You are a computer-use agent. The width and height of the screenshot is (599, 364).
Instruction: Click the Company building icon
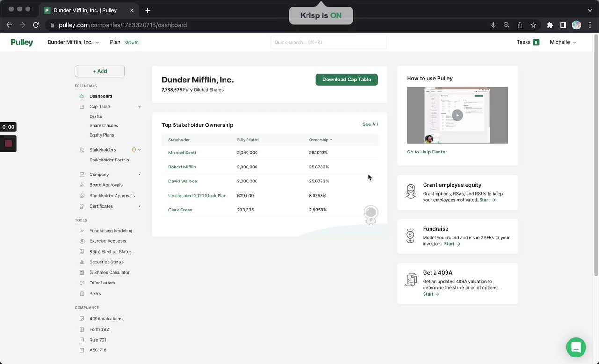(82, 175)
